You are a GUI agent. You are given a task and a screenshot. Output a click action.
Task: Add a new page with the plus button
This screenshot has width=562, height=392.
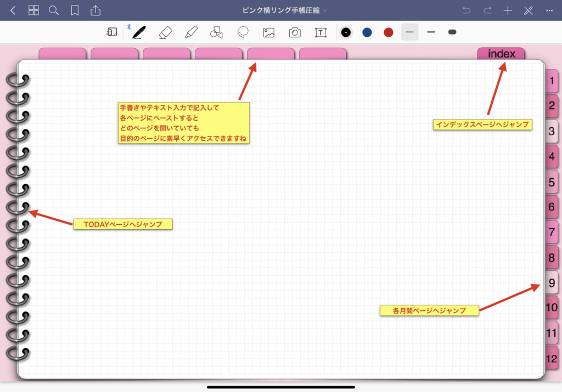click(508, 10)
